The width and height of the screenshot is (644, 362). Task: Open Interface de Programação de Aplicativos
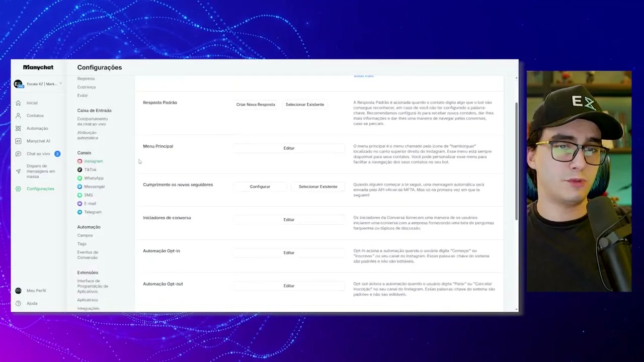(93, 286)
